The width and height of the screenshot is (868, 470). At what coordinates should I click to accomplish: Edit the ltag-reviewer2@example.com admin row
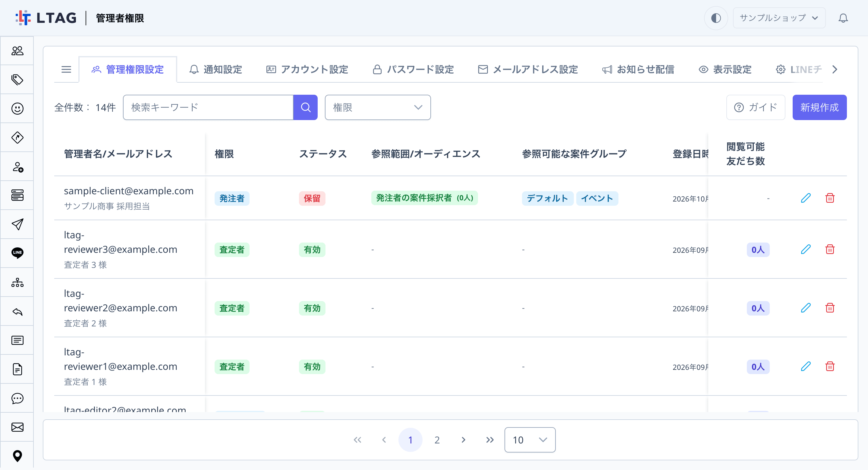coord(805,308)
